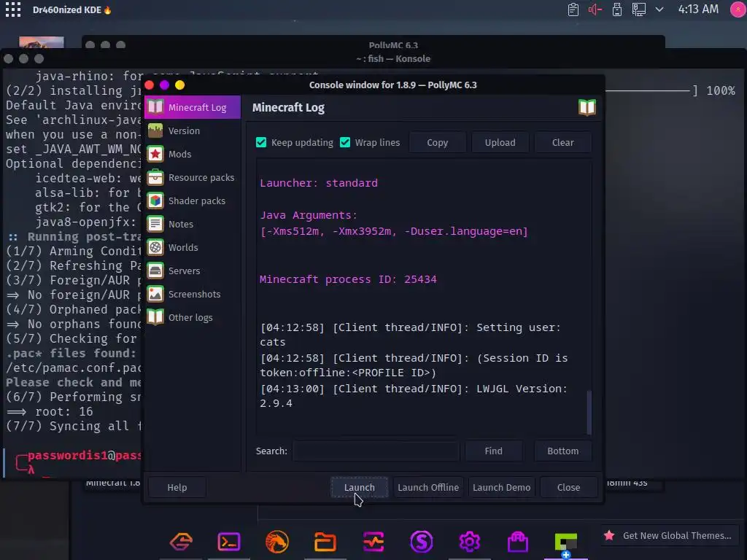Open the Version page
Screen dimensions: 747x560
pyautogui.click(x=193, y=131)
